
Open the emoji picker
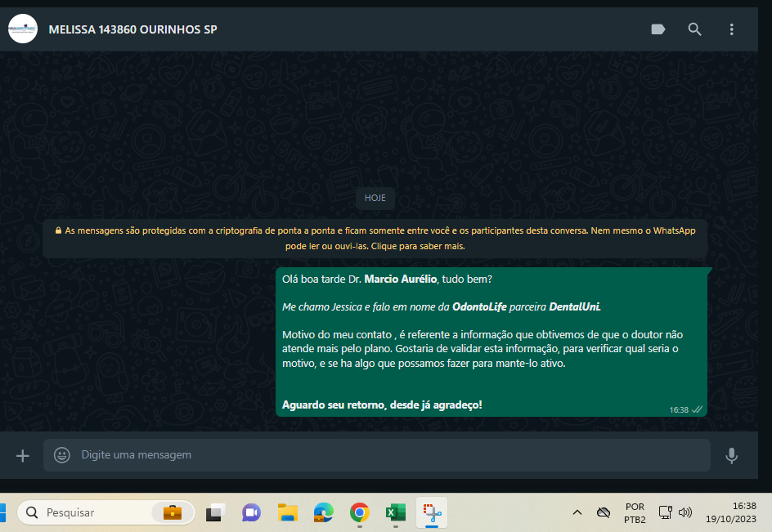(x=62, y=454)
